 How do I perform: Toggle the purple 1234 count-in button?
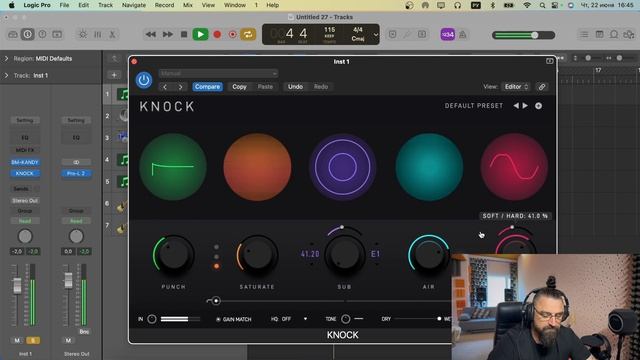(x=448, y=35)
